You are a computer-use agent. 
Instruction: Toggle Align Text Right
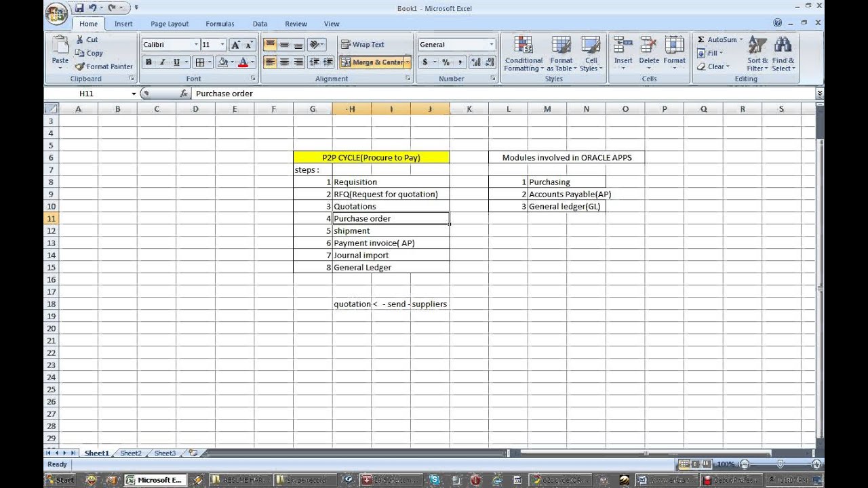click(298, 62)
